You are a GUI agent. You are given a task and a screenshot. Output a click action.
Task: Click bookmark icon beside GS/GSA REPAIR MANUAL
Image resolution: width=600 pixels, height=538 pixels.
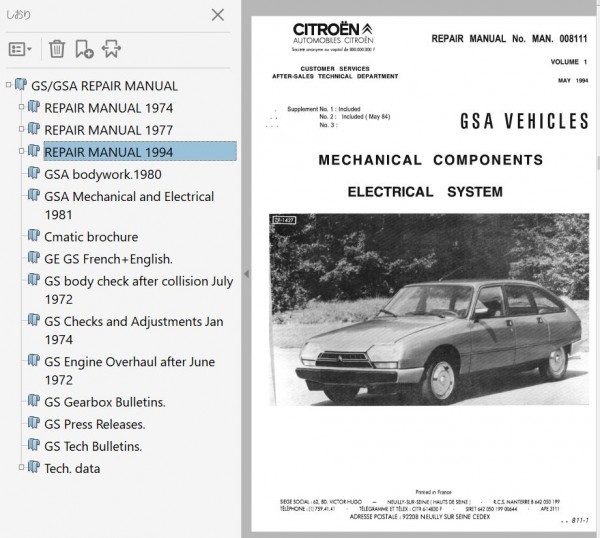tap(21, 84)
